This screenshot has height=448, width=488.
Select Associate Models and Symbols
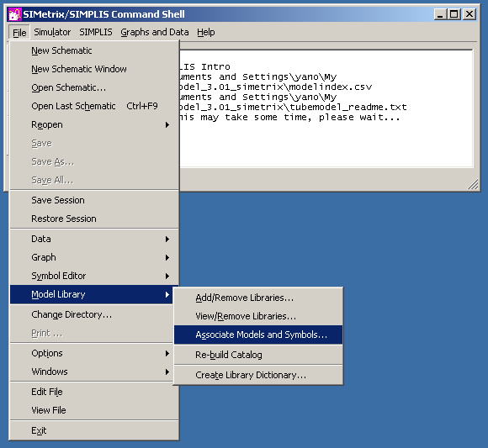click(258, 335)
